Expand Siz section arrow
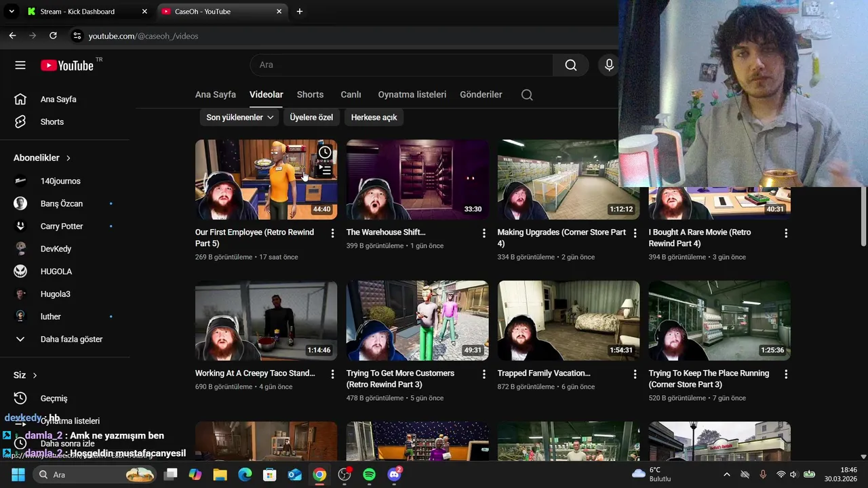This screenshot has height=488, width=868. click(35, 375)
